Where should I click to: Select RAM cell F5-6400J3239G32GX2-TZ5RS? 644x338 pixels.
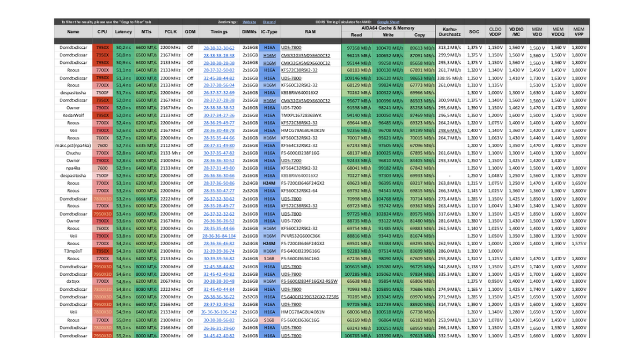310,296
